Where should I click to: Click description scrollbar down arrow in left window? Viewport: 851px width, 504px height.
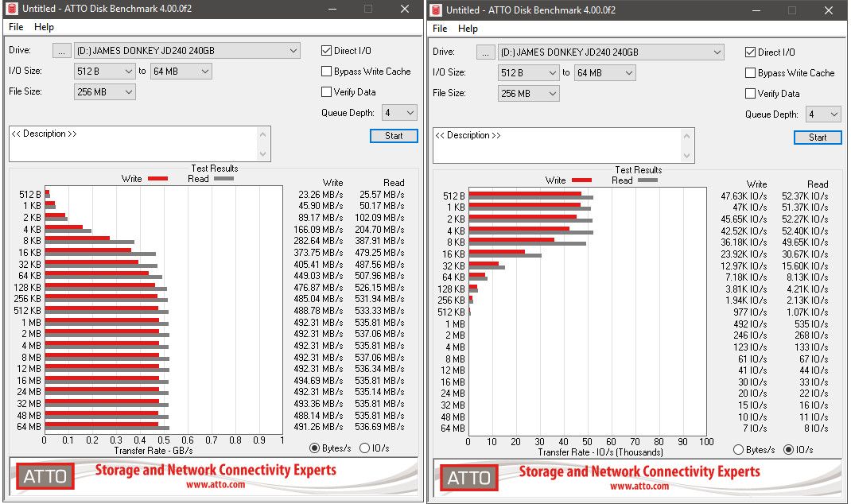tap(263, 153)
